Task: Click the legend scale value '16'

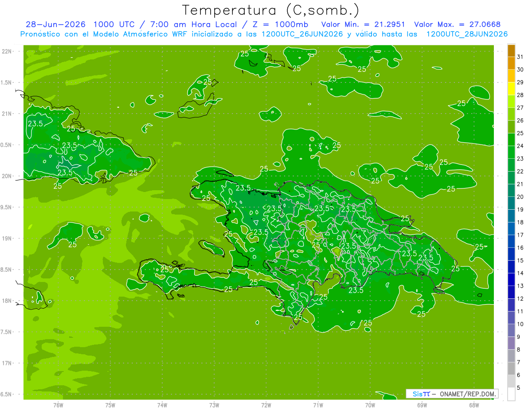Action: 520,247
